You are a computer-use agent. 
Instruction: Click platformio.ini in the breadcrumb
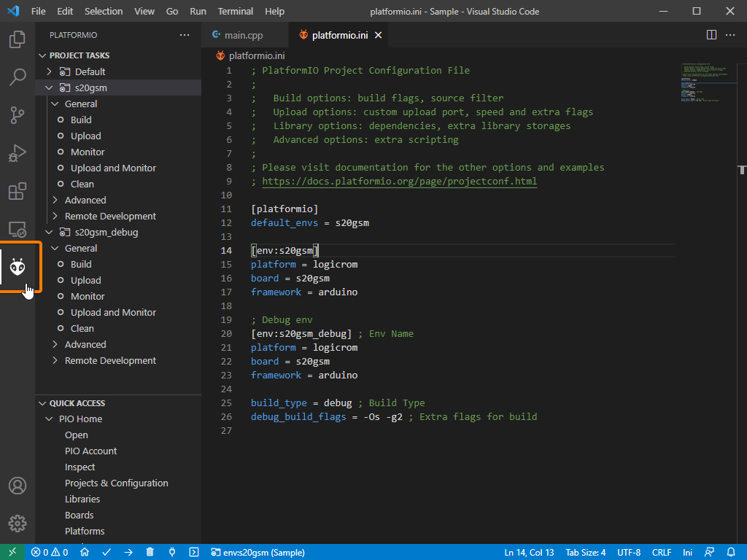coord(257,55)
